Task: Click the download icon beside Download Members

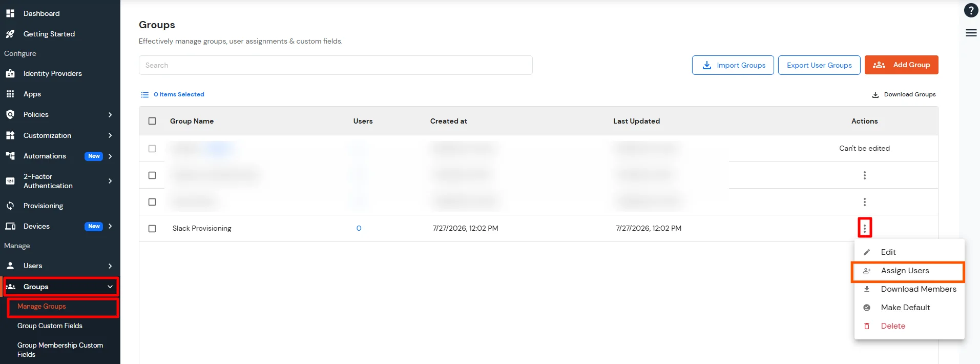Action: coord(867,289)
